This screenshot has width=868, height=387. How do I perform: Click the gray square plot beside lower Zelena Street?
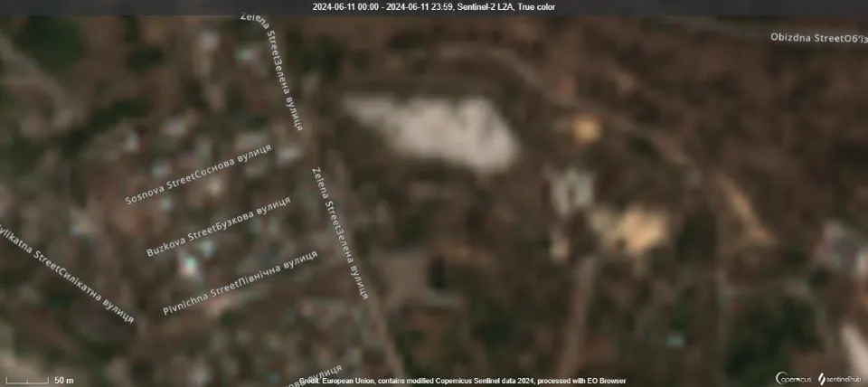405,276
